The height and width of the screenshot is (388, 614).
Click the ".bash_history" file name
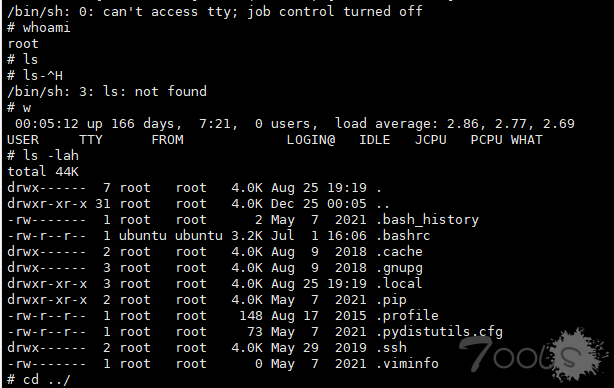[x=427, y=220]
